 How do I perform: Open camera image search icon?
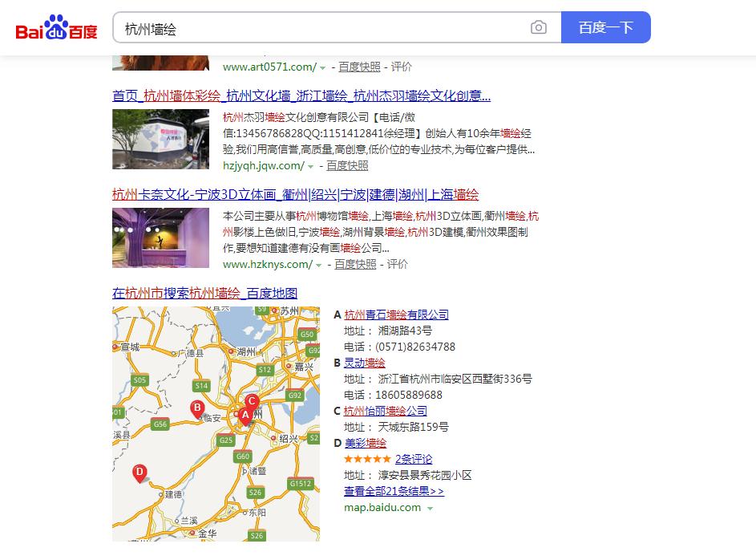(x=539, y=27)
